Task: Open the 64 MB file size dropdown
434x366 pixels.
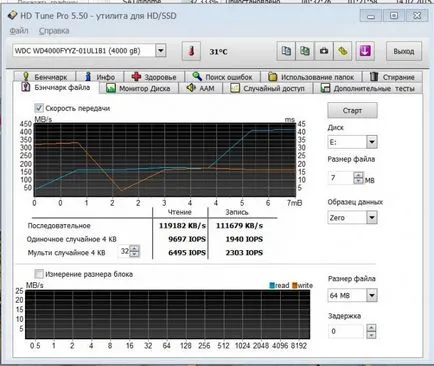Action: [372, 295]
